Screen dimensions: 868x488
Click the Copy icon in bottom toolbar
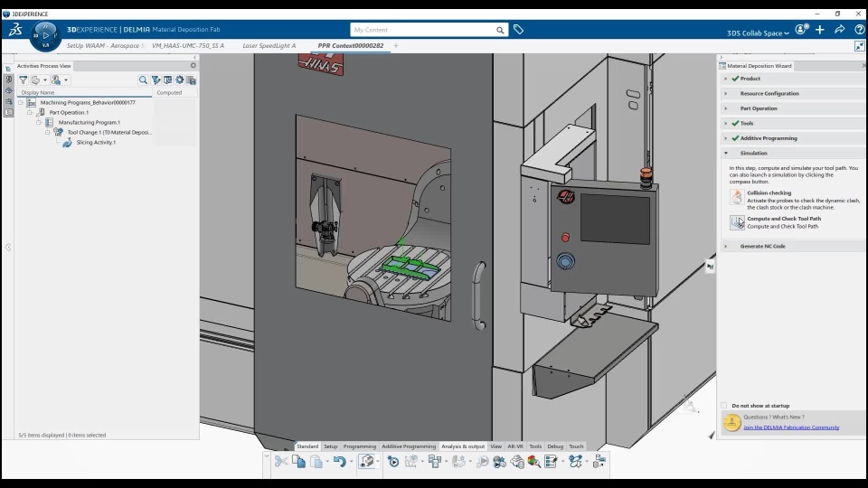pyautogui.click(x=299, y=461)
